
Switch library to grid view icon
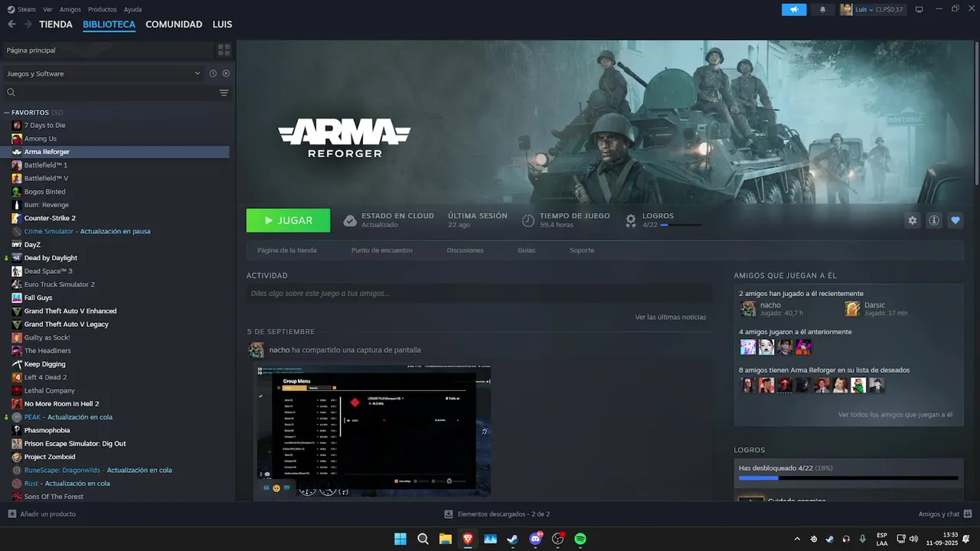(224, 50)
